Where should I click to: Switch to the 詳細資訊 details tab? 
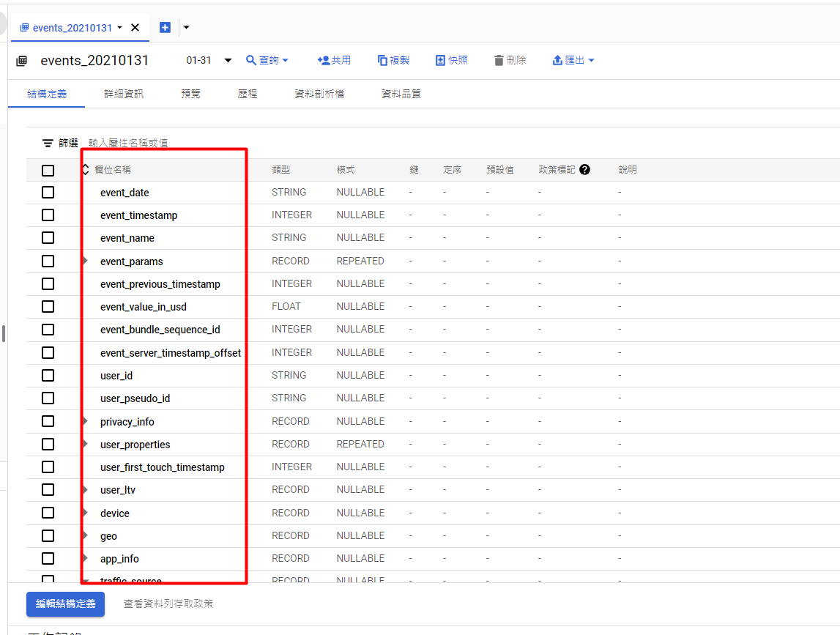[124, 94]
